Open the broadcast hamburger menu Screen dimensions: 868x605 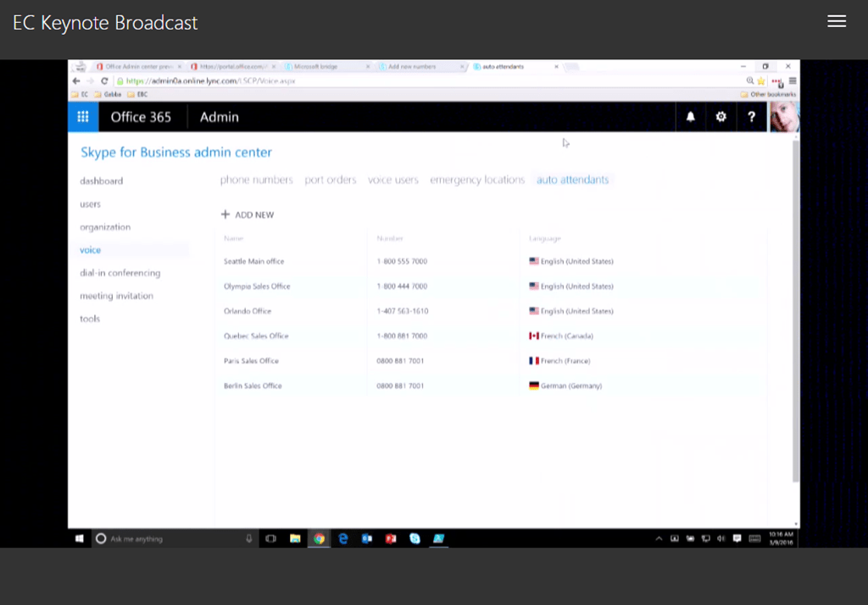837,22
